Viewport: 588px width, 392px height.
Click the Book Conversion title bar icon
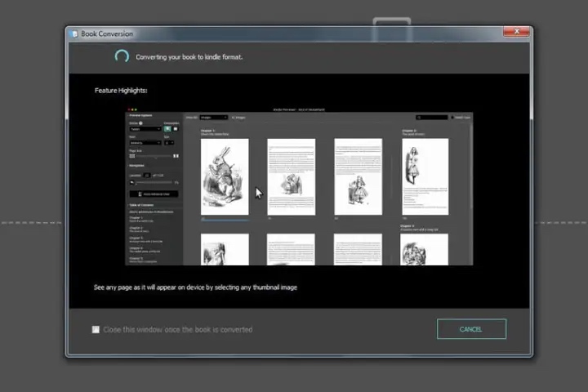pyautogui.click(x=74, y=34)
